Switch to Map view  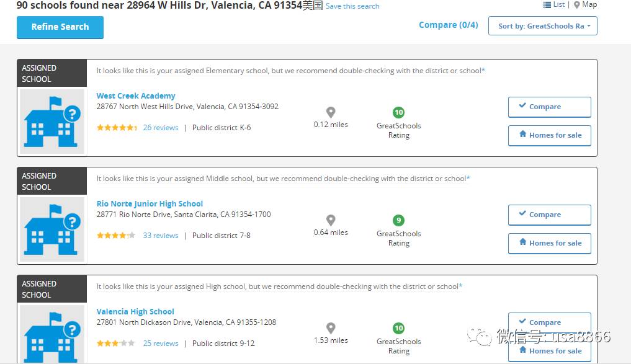click(x=585, y=4)
